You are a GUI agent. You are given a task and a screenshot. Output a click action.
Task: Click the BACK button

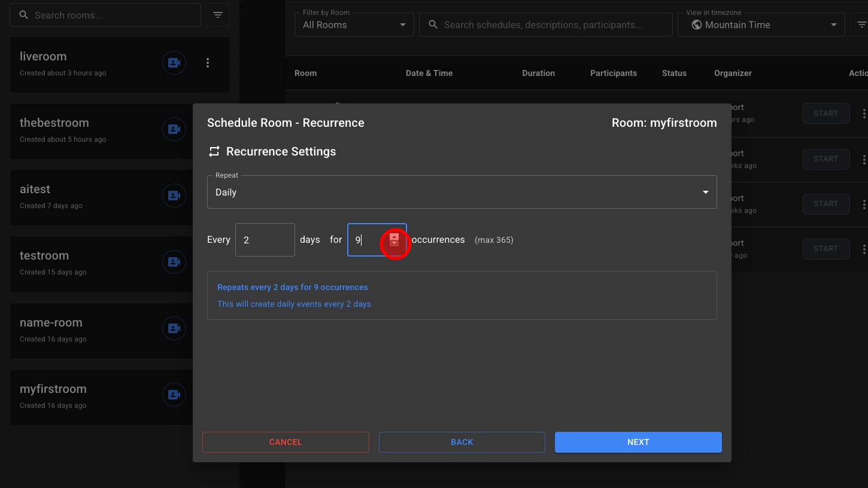click(462, 442)
